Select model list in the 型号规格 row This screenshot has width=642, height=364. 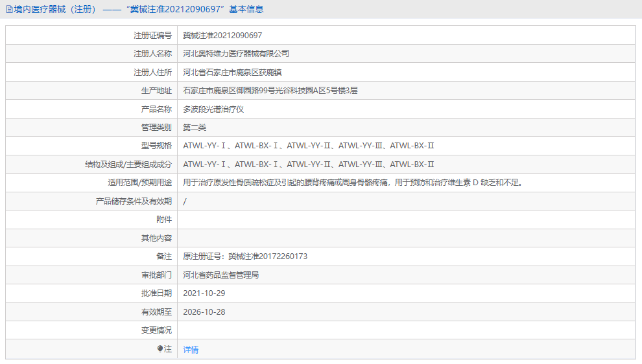coord(308,146)
